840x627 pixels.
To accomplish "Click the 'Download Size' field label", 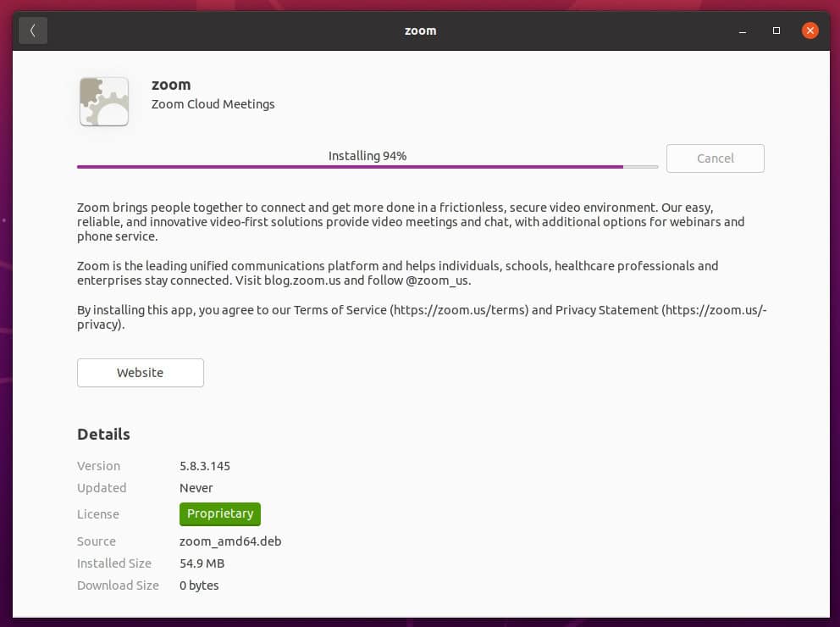I will click(x=118, y=585).
